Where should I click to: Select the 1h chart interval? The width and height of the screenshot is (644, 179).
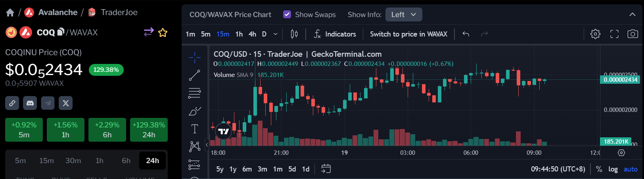[x=239, y=34]
